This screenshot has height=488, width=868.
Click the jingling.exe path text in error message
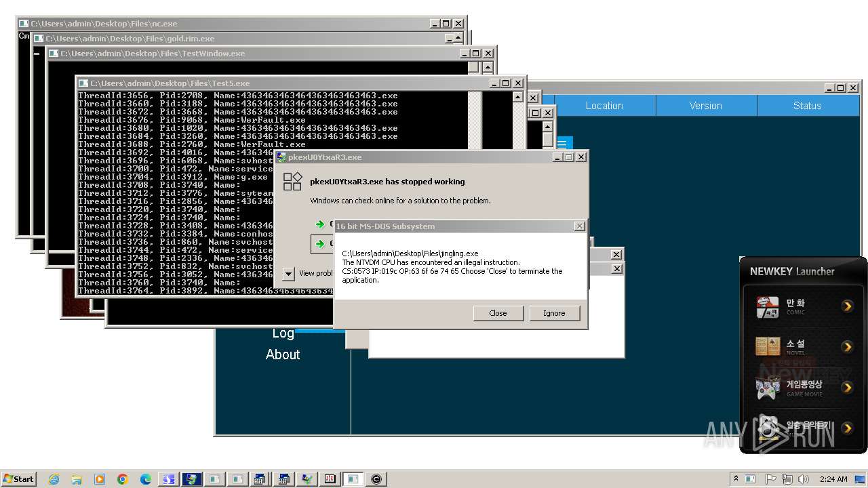[410, 253]
